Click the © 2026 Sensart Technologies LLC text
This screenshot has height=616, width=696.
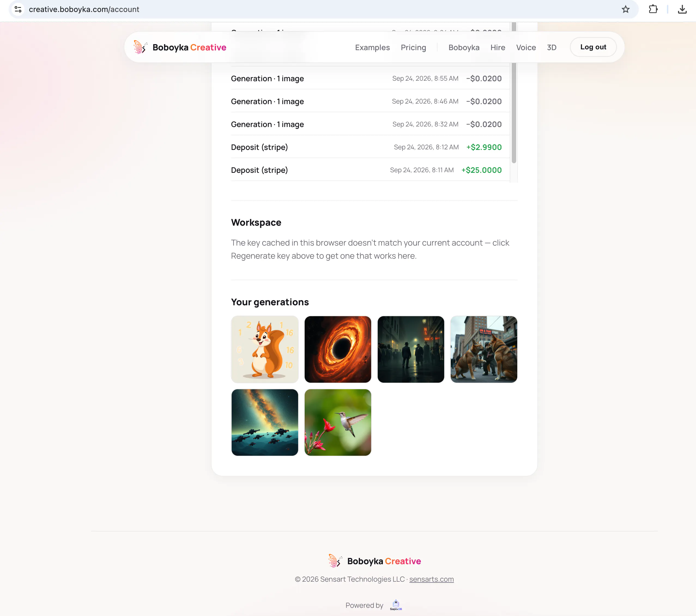tap(349, 579)
